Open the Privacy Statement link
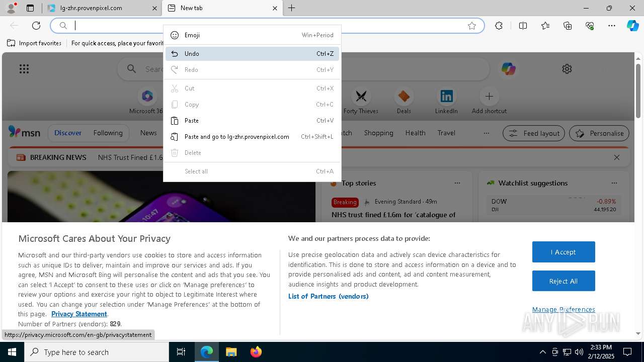The image size is (644, 362). (x=79, y=314)
